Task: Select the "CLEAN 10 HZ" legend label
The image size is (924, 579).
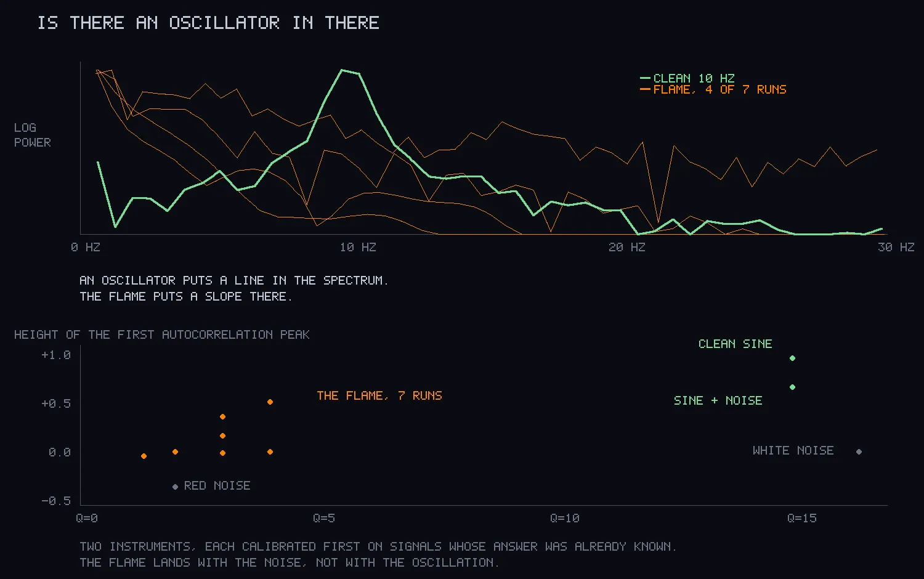Action: click(694, 78)
